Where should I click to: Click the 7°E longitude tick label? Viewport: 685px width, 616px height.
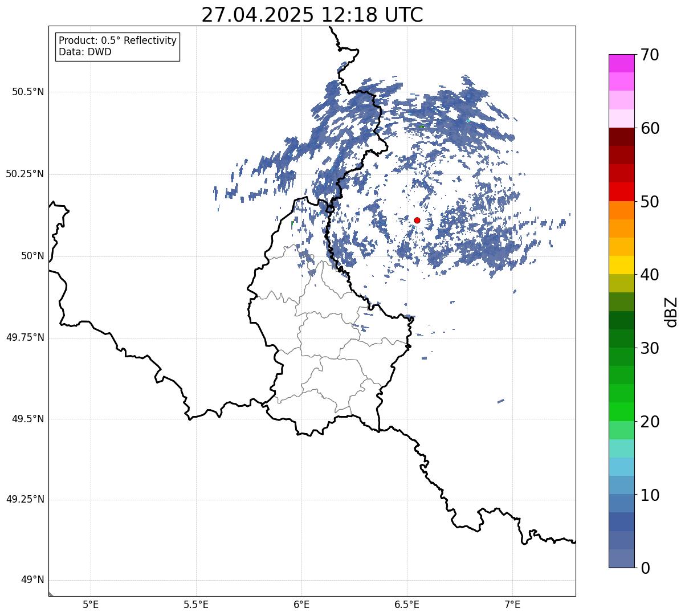coord(513,604)
